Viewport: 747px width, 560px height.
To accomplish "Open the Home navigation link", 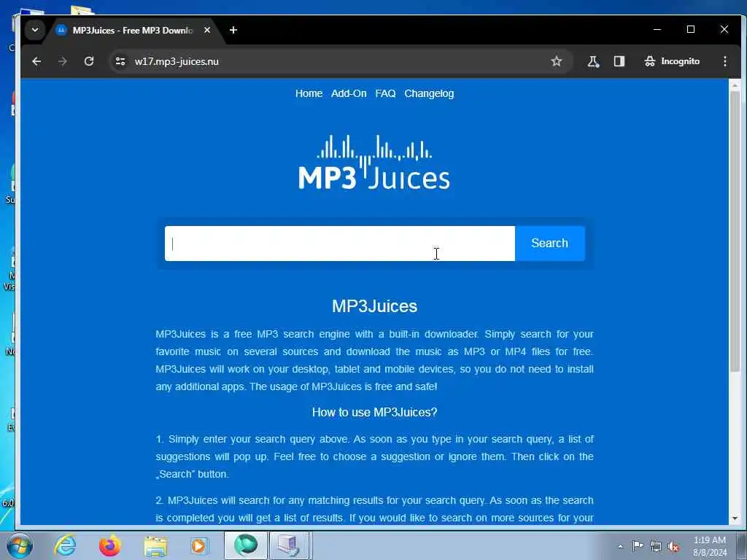I will (x=309, y=93).
